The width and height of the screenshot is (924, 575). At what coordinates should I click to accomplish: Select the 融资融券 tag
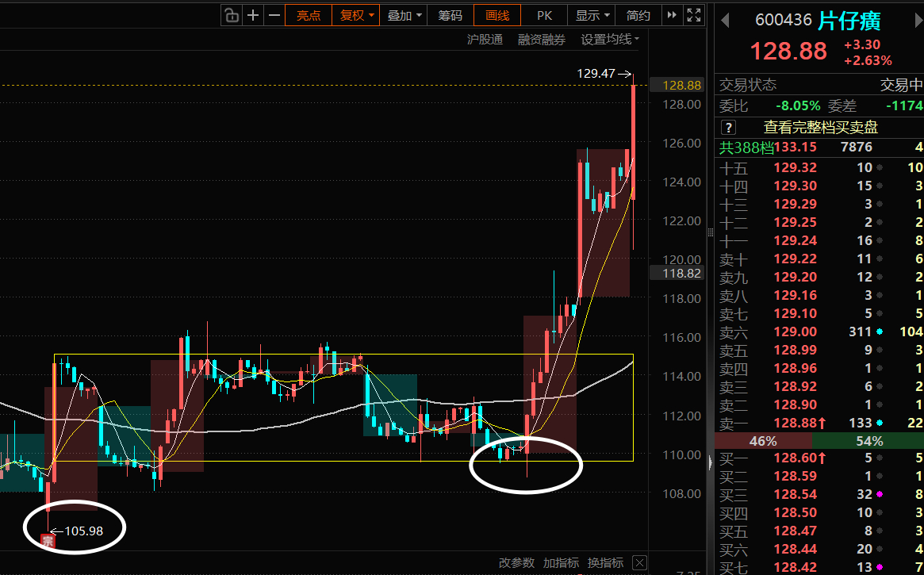[x=542, y=40]
